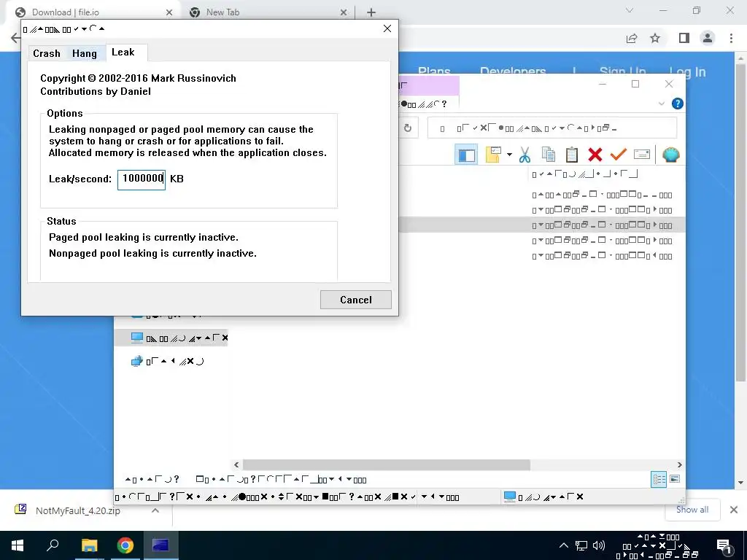Click the yellow note properties icon
Viewport: 747px width, 560px height.
coord(493,155)
